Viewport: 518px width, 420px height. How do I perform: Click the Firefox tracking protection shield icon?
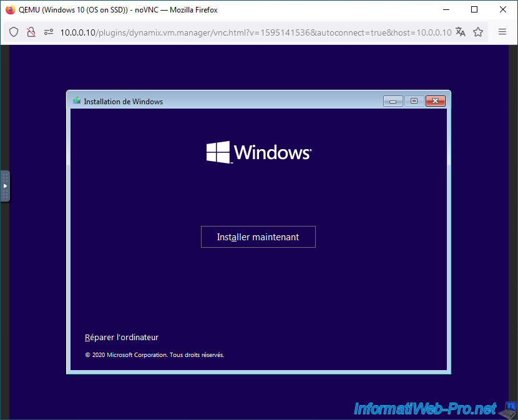tap(14, 32)
